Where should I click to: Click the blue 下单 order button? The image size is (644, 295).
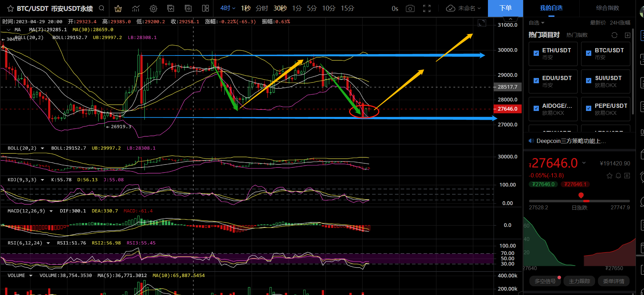(x=505, y=8)
